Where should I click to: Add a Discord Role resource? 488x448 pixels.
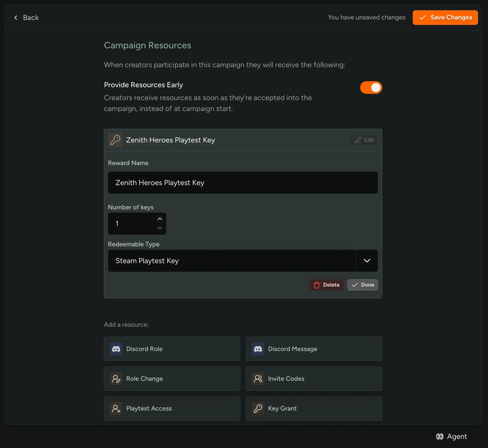point(172,349)
